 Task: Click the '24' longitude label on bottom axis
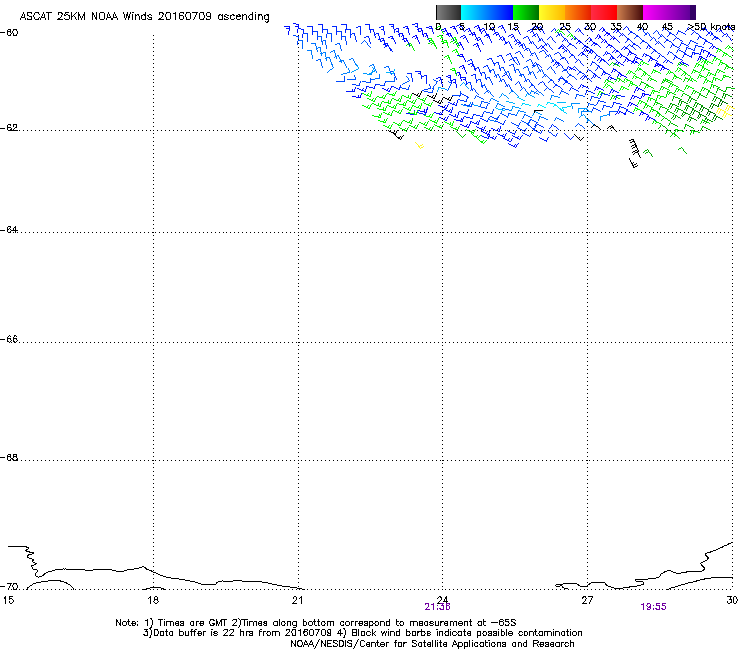[442, 600]
